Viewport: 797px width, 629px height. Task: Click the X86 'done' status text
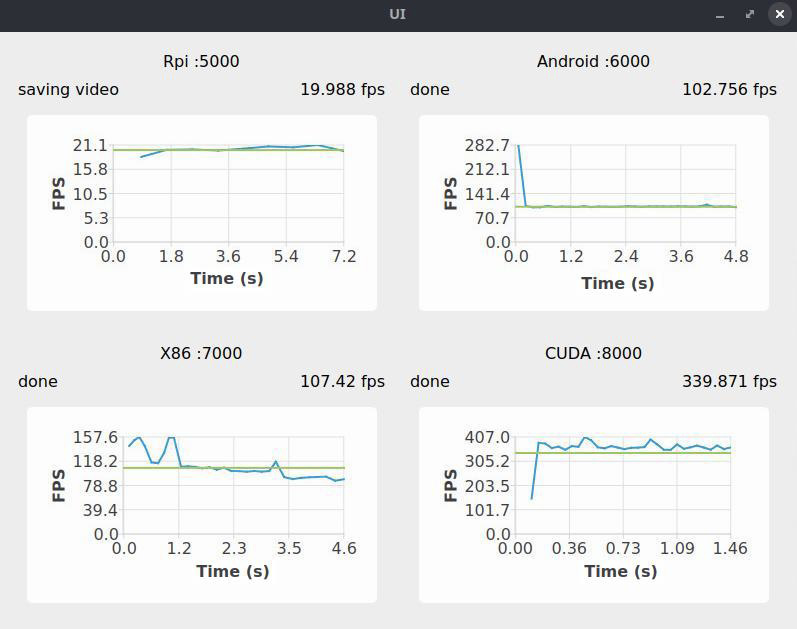pos(38,381)
